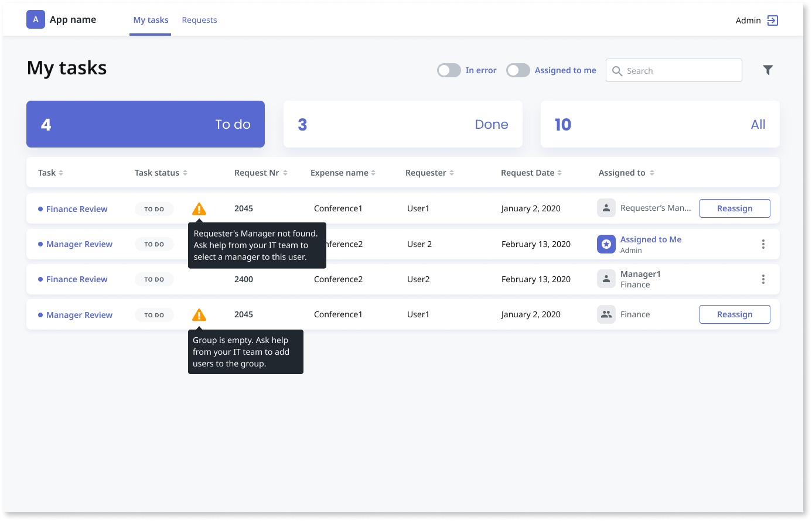The width and height of the screenshot is (812, 521).
Task: Toggle the In error switch
Action: coord(449,70)
